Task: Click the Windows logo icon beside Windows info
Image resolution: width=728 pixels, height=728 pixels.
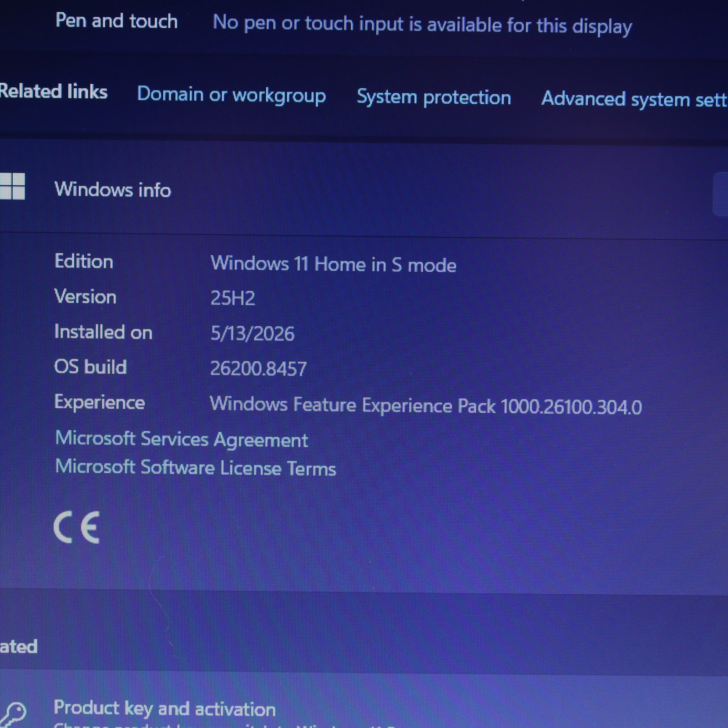Action: tap(12, 186)
